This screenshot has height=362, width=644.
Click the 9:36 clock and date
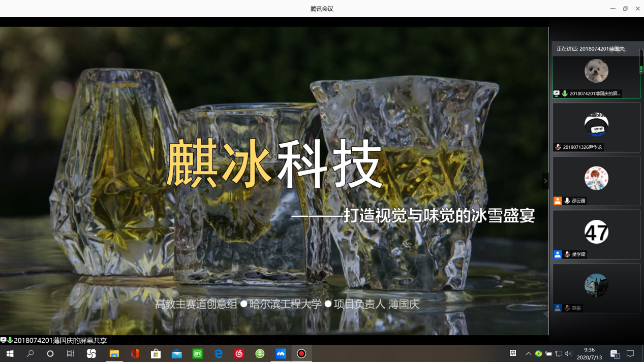(590, 353)
